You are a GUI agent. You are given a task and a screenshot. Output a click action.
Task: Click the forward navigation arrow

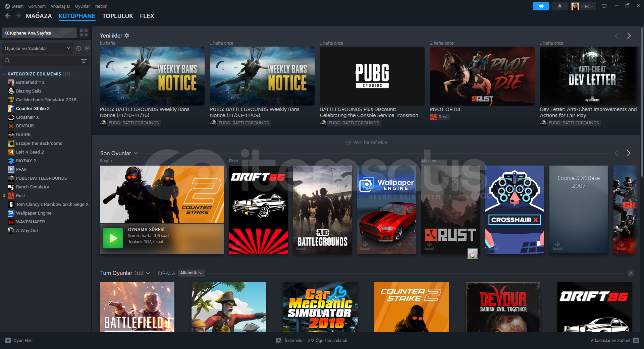point(18,16)
